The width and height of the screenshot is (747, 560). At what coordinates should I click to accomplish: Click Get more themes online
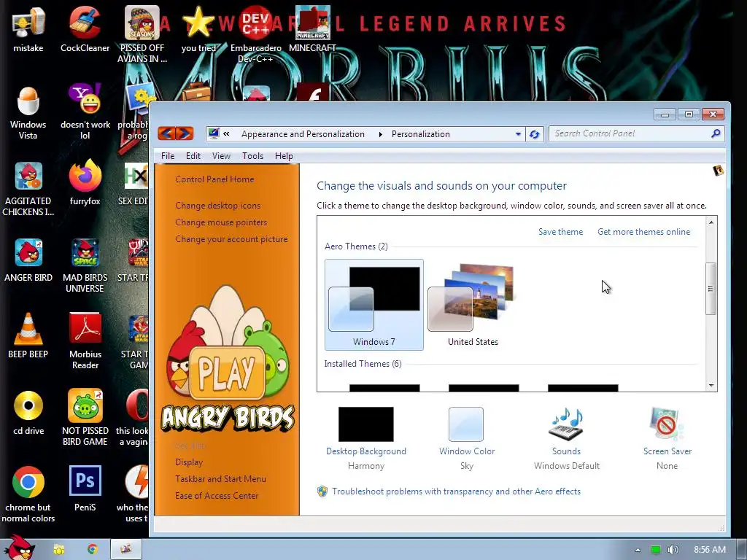pyautogui.click(x=643, y=232)
